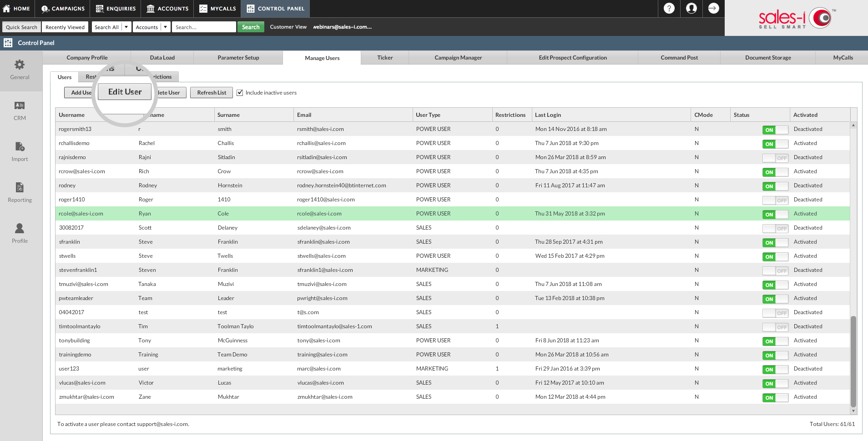Toggle status switch for tonybuilding

[x=775, y=341]
